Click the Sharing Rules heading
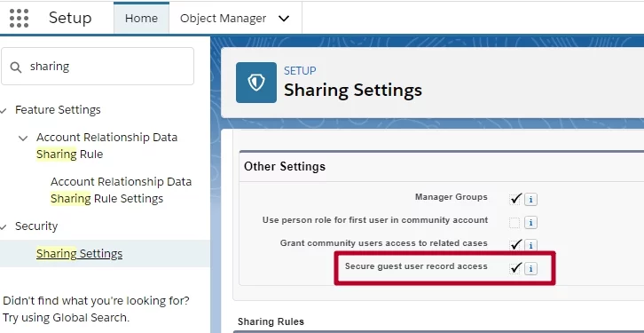 271,321
